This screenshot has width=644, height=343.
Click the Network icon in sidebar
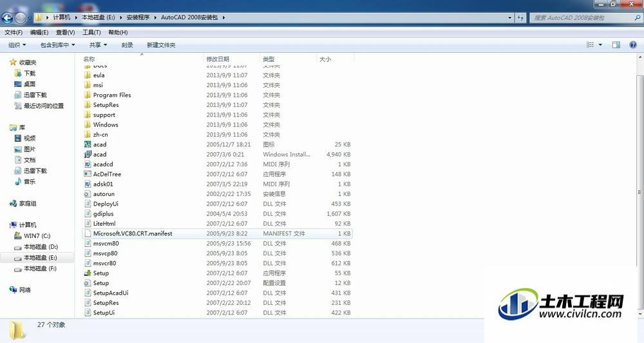click(13, 289)
